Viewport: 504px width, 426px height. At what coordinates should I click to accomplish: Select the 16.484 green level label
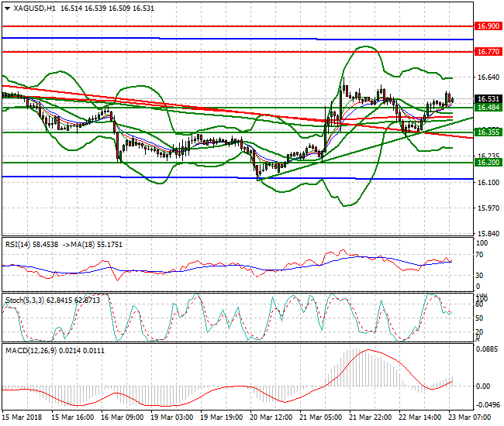(x=488, y=108)
